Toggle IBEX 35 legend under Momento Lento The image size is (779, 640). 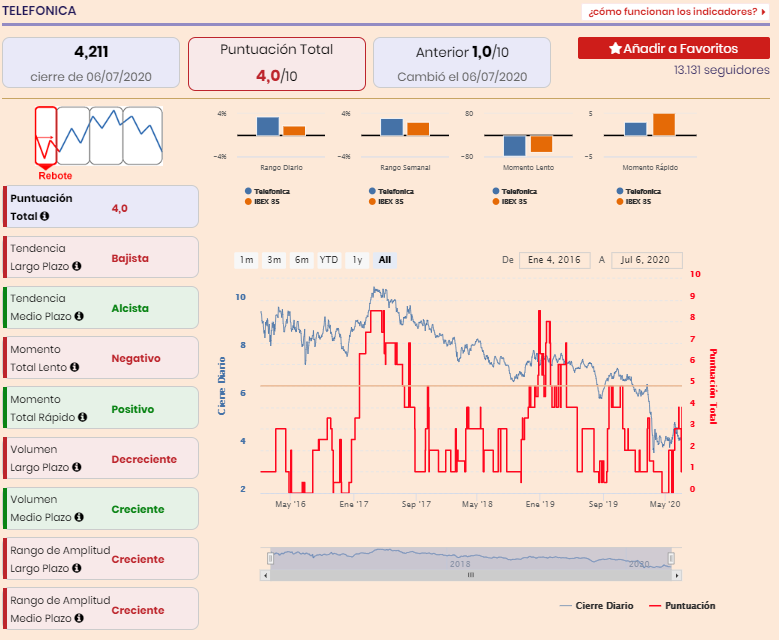pyautogui.click(x=510, y=202)
